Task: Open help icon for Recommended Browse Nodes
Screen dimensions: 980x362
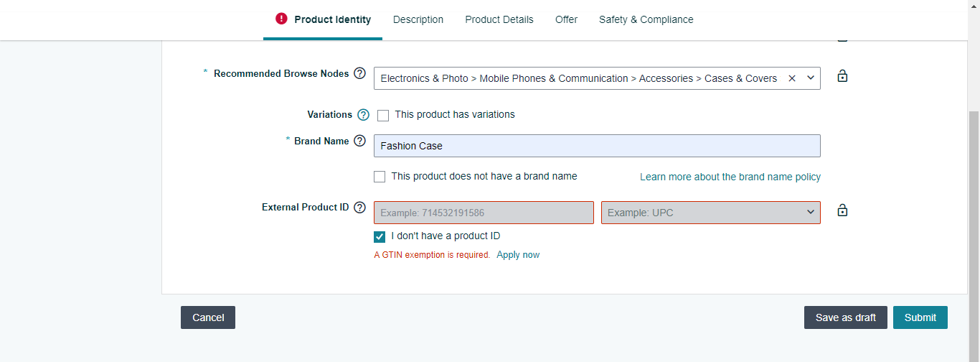Action: (360, 73)
